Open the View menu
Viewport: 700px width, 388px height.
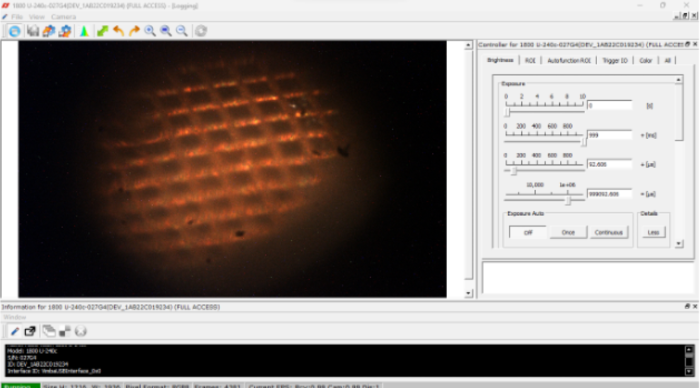37,17
